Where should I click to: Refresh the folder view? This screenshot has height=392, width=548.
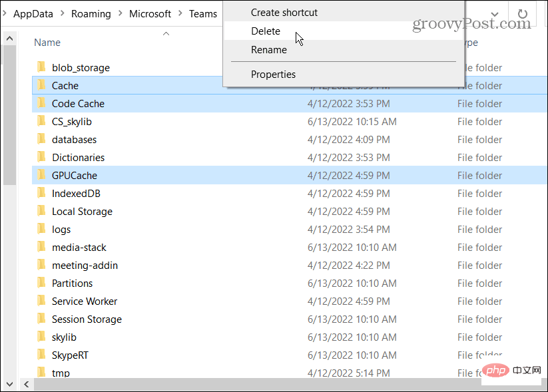click(522, 14)
